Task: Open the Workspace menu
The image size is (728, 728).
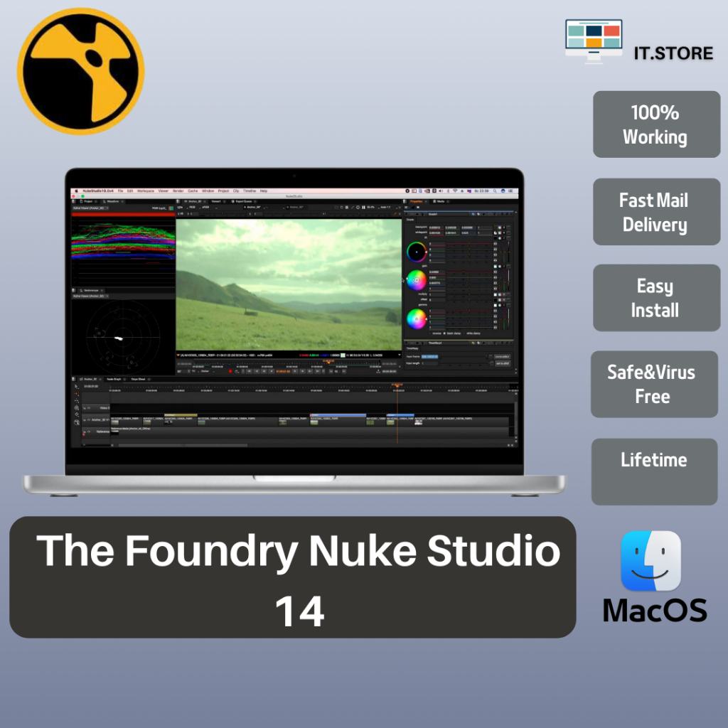Action: tap(145, 191)
